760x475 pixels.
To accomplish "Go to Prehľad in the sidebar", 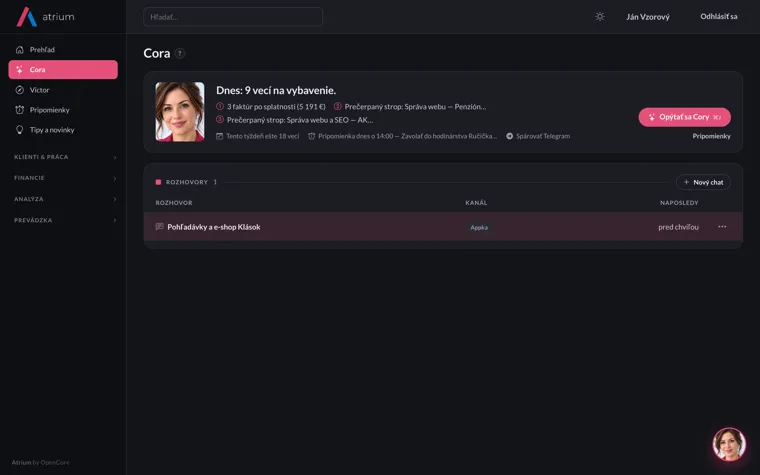I will click(63, 49).
